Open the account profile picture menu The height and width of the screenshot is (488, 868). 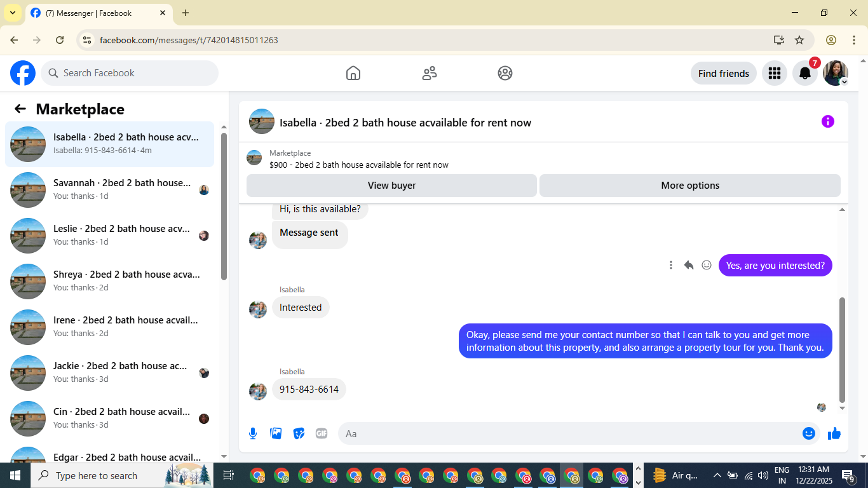[836, 73]
